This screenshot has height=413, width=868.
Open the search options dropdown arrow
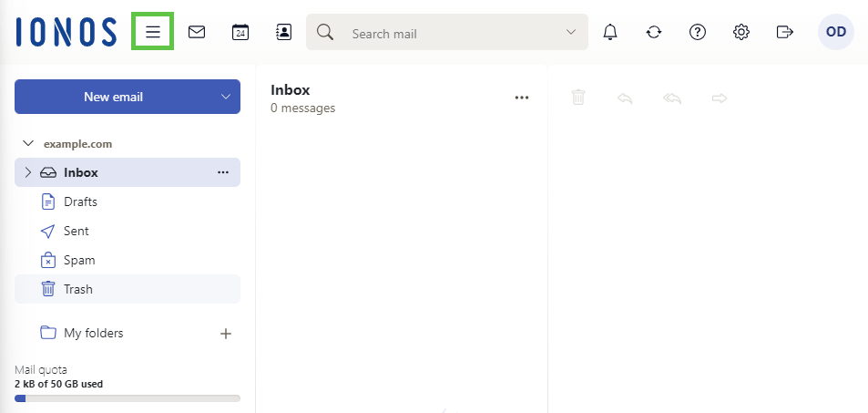coord(571,32)
